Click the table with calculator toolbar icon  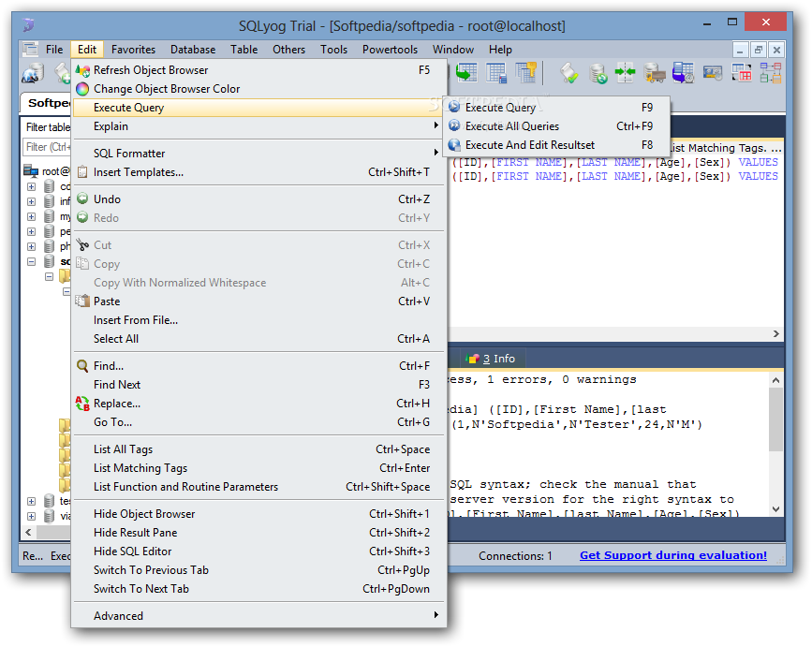(x=496, y=72)
